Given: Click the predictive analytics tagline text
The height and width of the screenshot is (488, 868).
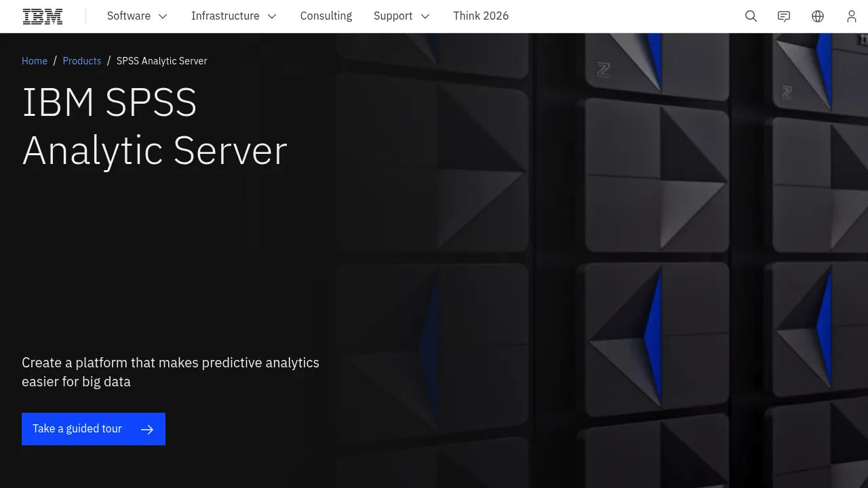Looking at the screenshot, I should [170, 372].
